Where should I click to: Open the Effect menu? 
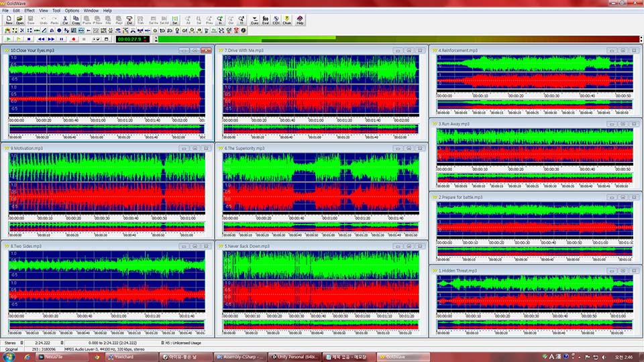click(x=30, y=11)
